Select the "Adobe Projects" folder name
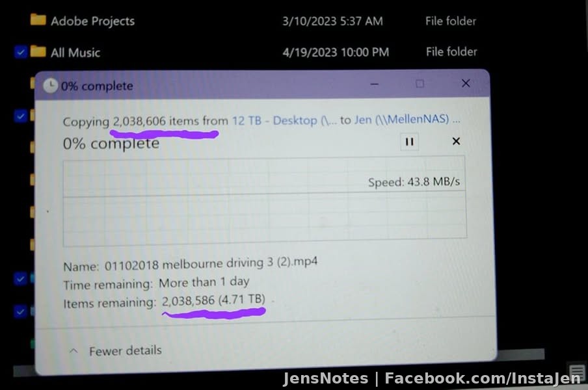The width and height of the screenshot is (588, 390). click(92, 21)
